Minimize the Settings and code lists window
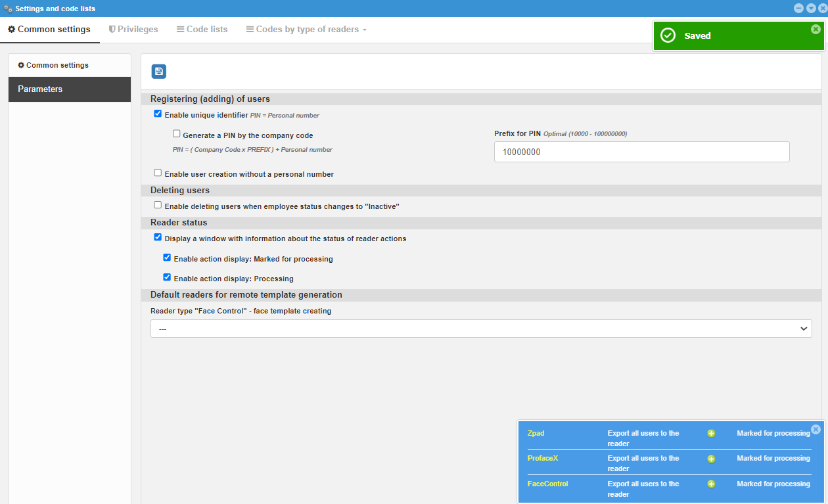Screen dimensions: 828x504 click(x=799, y=9)
